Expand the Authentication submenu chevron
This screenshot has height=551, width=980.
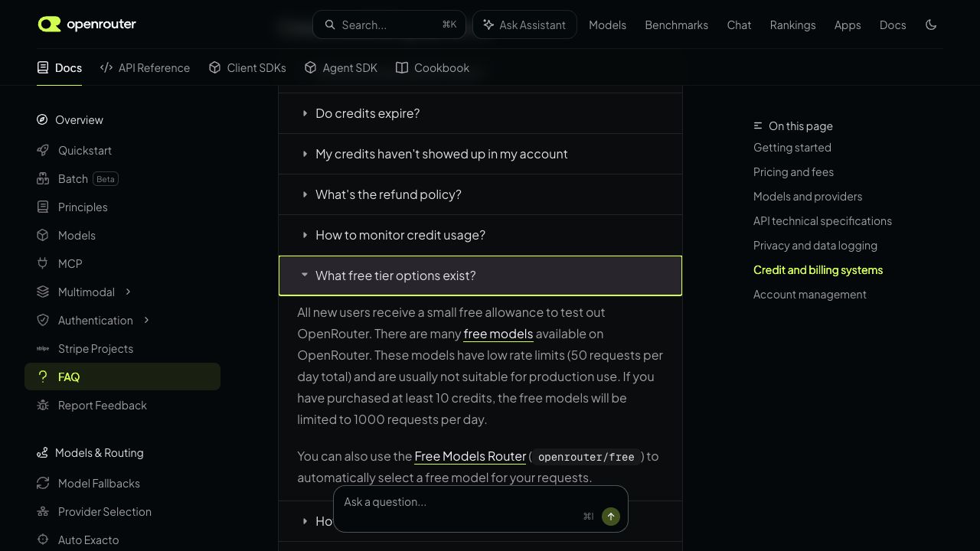pyautogui.click(x=146, y=320)
